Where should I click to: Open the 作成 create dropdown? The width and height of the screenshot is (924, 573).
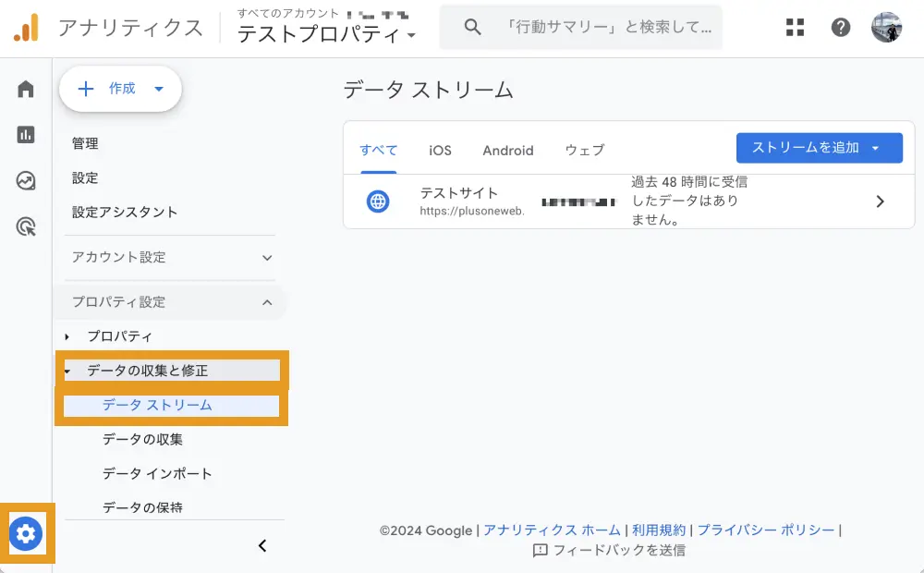coord(120,89)
